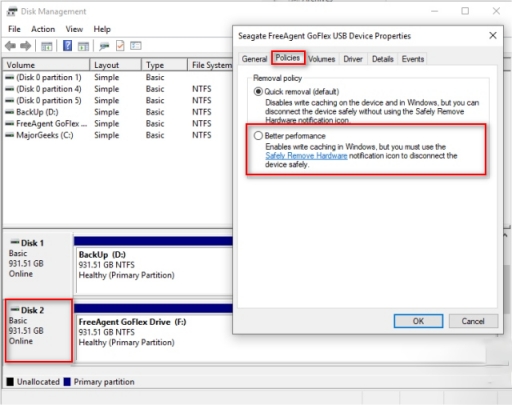This screenshot has height=405, width=512.
Task: Toggle Show/Hide Console Tree toolbar icon
Action: point(47,46)
